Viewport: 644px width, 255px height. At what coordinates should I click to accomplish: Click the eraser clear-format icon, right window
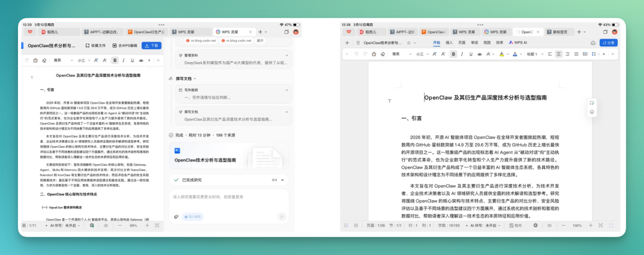click(382, 54)
